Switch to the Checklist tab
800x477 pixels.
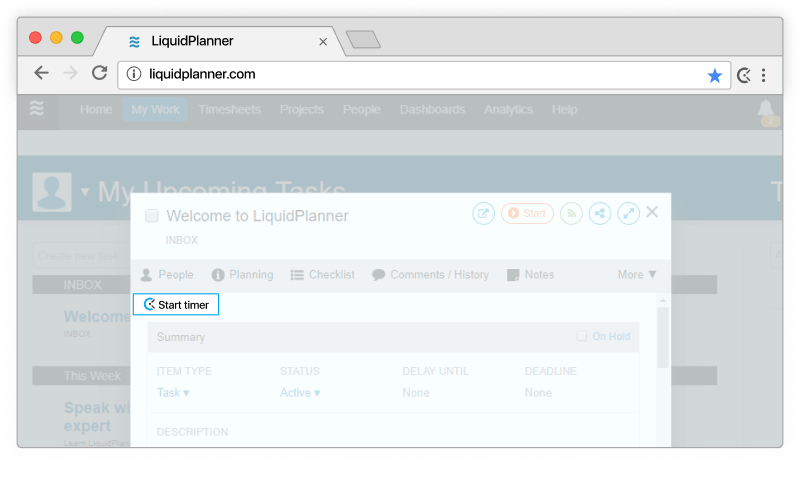pos(322,275)
